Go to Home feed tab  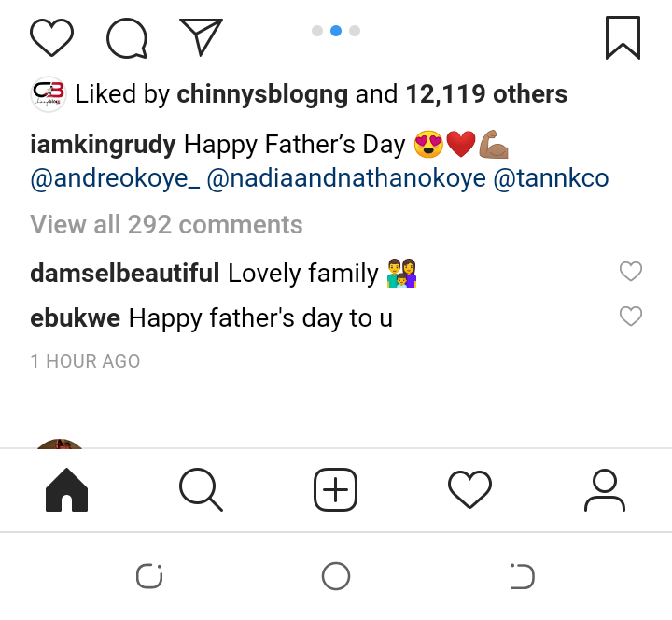point(66,490)
